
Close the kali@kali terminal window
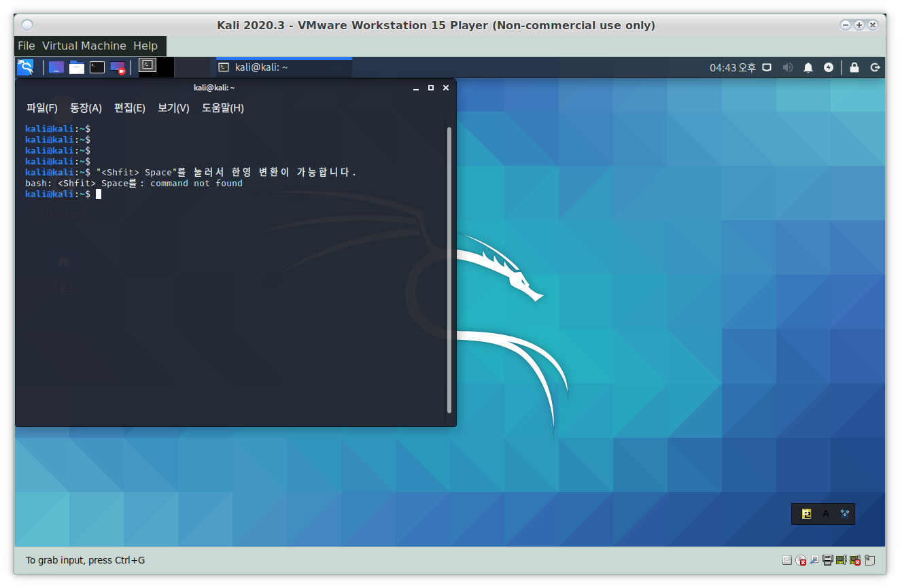(x=446, y=88)
